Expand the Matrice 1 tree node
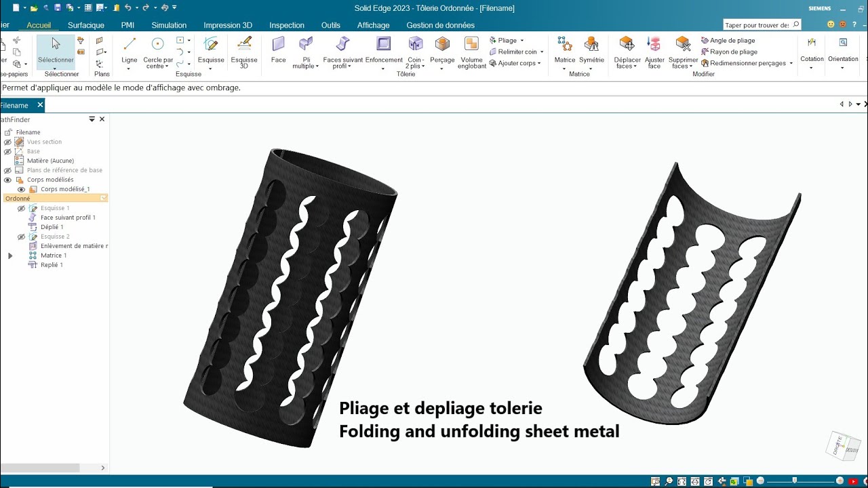Image resolution: width=868 pixels, height=488 pixels. [x=9, y=256]
